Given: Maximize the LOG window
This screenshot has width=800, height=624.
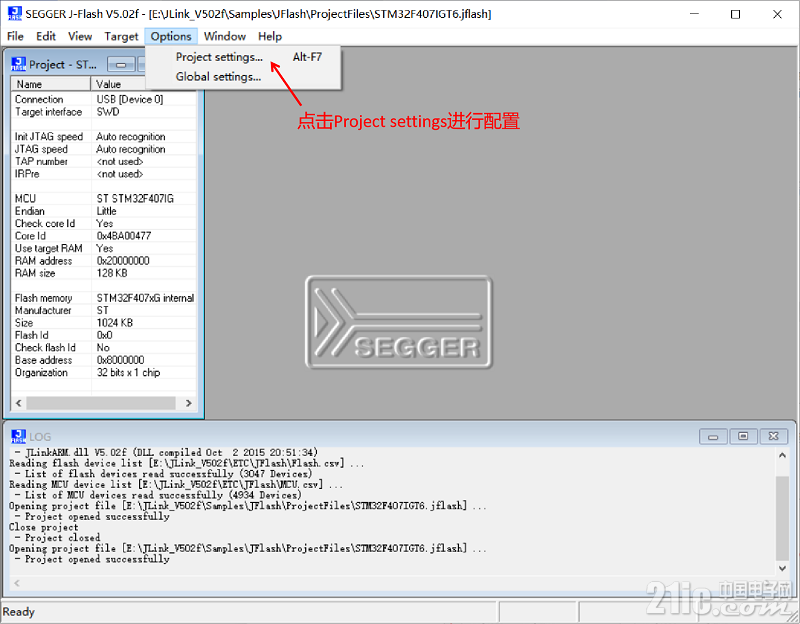Looking at the screenshot, I should coord(743,436).
